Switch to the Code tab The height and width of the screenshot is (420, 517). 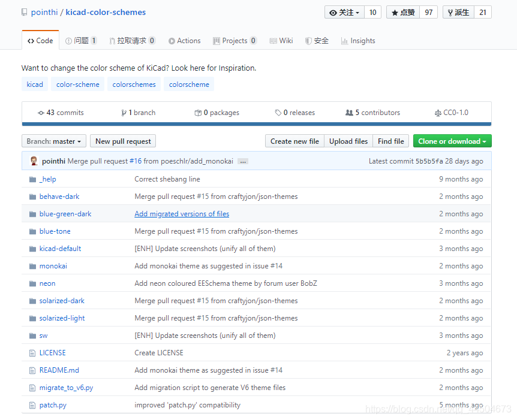pos(40,41)
